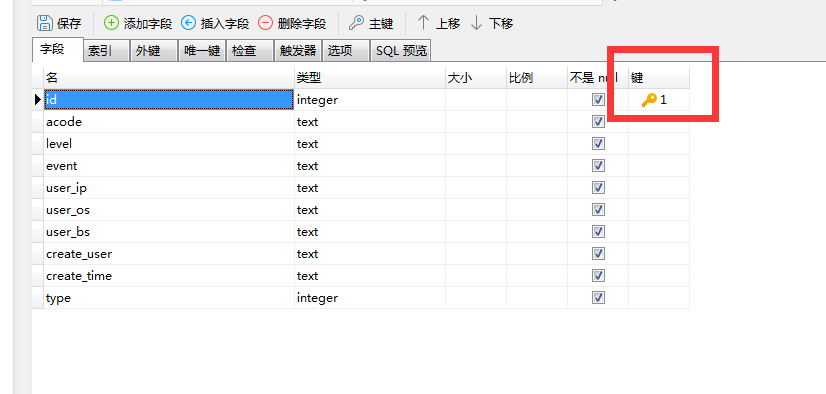Toggle not-null checkbox for id field
Viewport: 826px width, 394px height.
tap(598, 100)
